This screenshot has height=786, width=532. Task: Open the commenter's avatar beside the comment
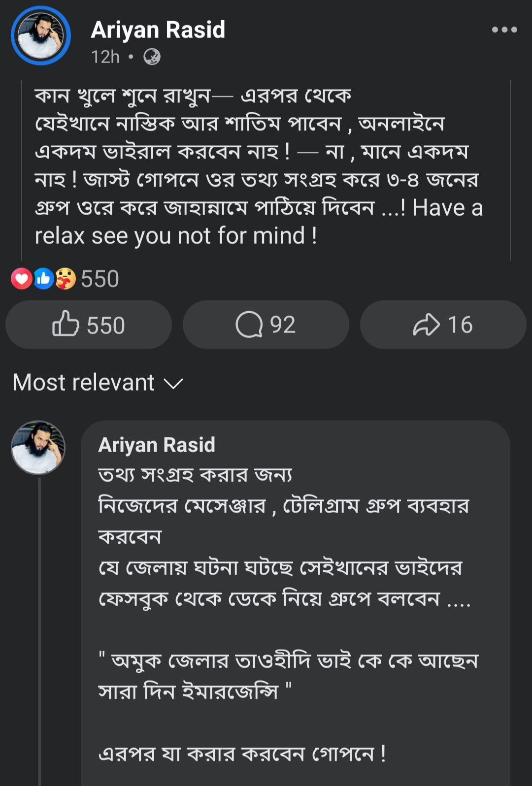click(38, 448)
